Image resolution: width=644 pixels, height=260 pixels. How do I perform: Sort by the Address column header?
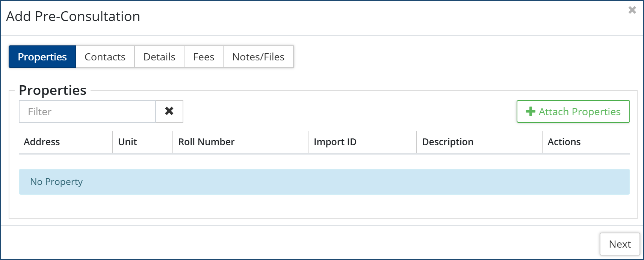(42, 142)
